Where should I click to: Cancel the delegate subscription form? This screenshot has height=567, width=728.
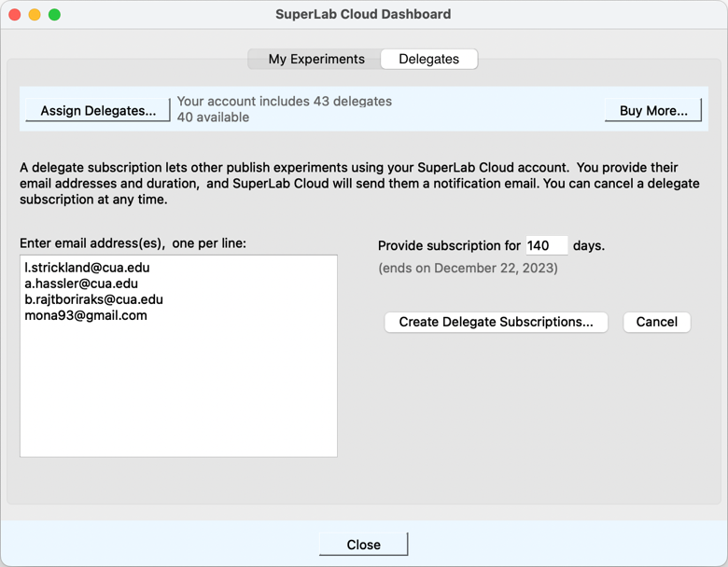point(656,322)
